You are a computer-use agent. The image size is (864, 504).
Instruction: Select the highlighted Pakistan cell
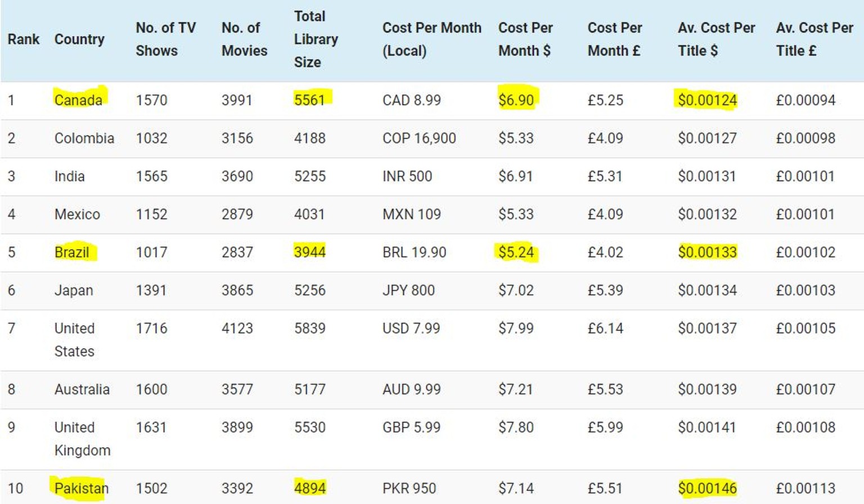click(x=81, y=488)
